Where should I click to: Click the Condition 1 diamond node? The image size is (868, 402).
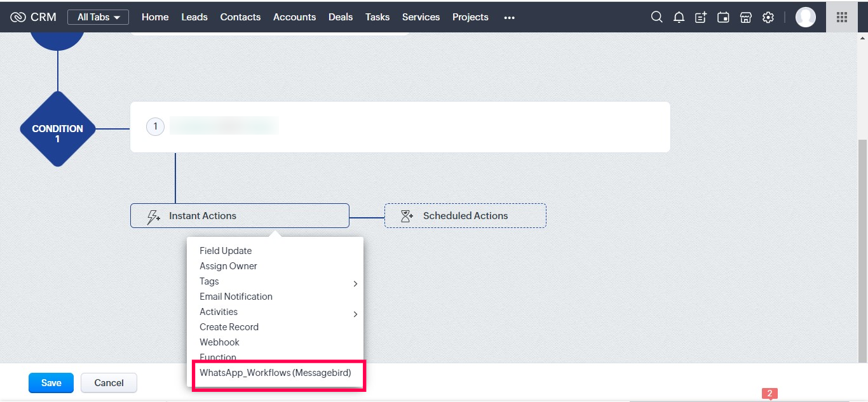(x=58, y=129)
